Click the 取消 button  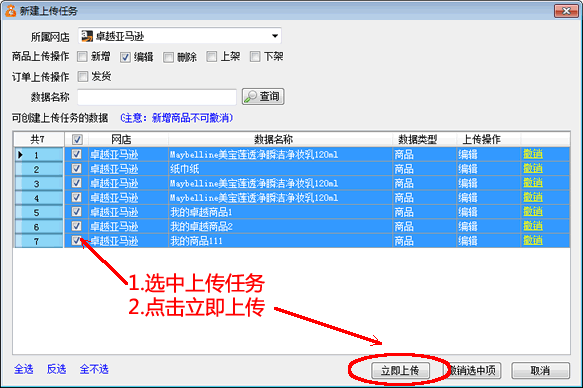tap(540, 371)
